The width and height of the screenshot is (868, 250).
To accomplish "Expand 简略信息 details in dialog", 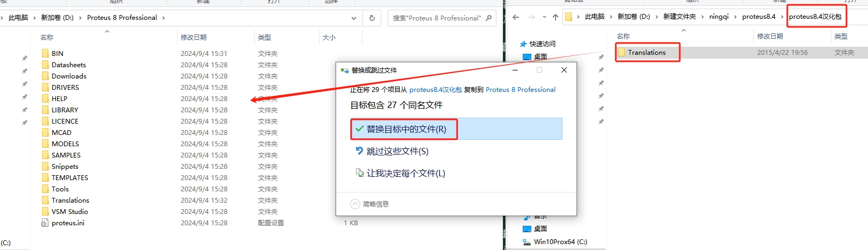I will [x=369, y=204].
